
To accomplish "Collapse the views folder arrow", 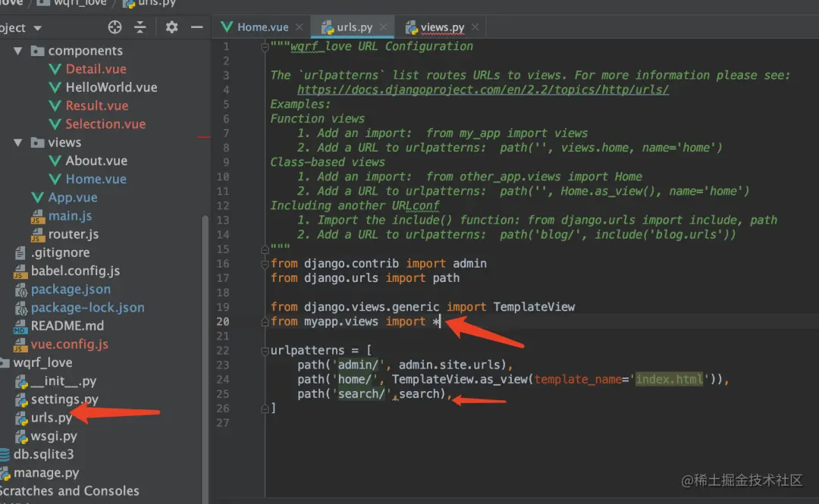I will [x=18, y=142].
